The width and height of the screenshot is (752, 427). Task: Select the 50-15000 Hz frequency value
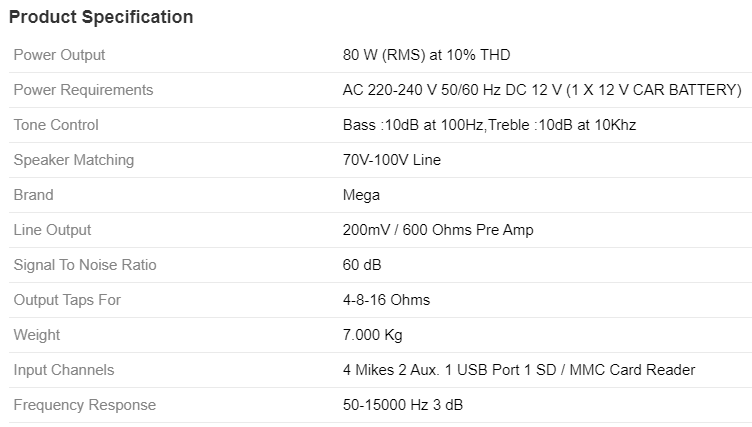[402, 405]
